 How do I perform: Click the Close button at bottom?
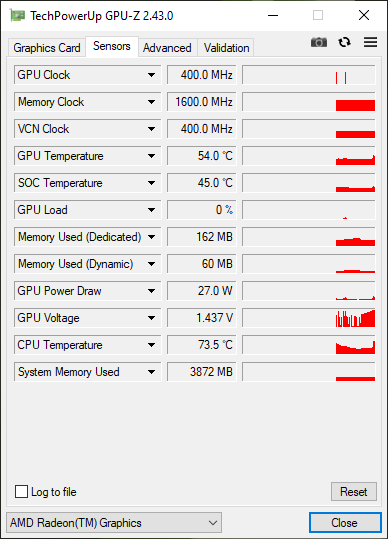click(x=345, y=523)
